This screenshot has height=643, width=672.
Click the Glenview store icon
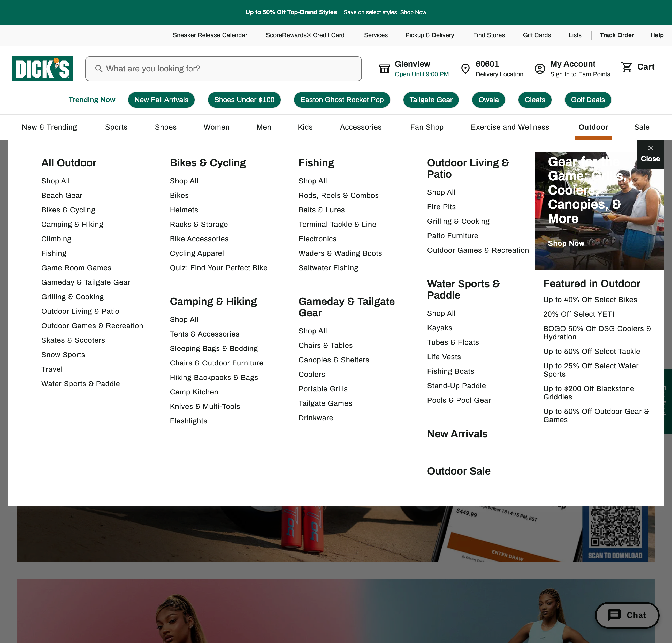(385, 69)
